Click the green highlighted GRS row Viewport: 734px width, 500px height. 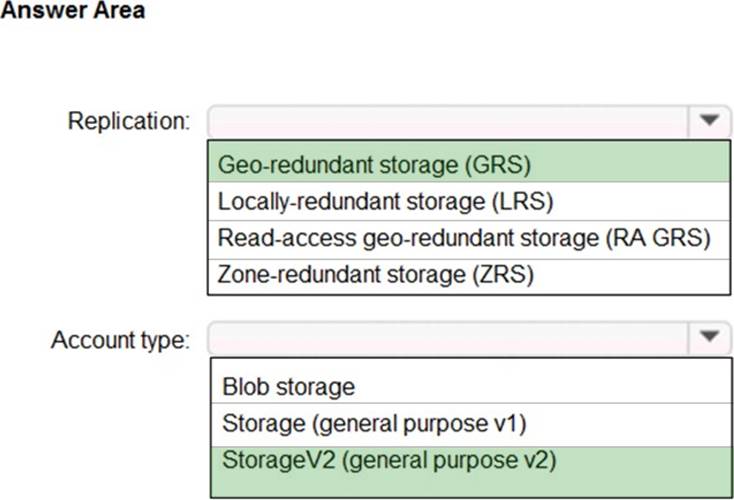pos(470,164)
